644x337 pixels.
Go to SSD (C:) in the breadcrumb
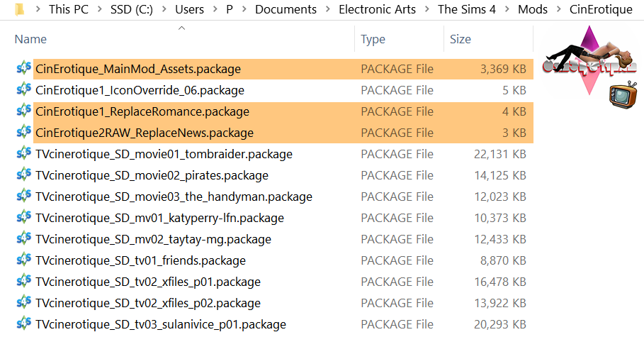pos(132,9)
